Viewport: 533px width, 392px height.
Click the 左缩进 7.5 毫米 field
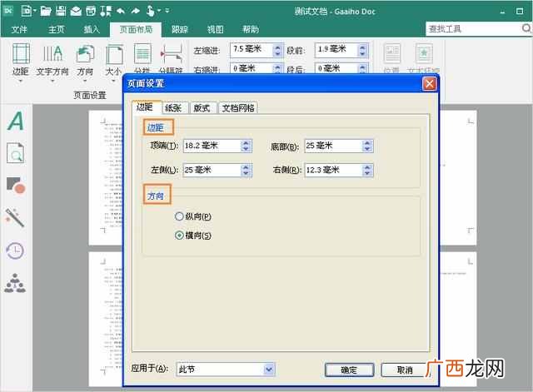(x=257, y=50)
